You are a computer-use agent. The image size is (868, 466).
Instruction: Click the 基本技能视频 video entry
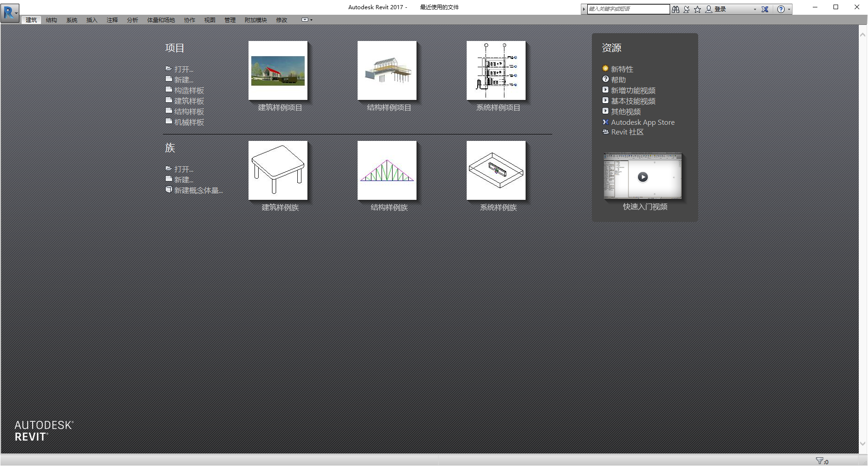click(633, 101)
